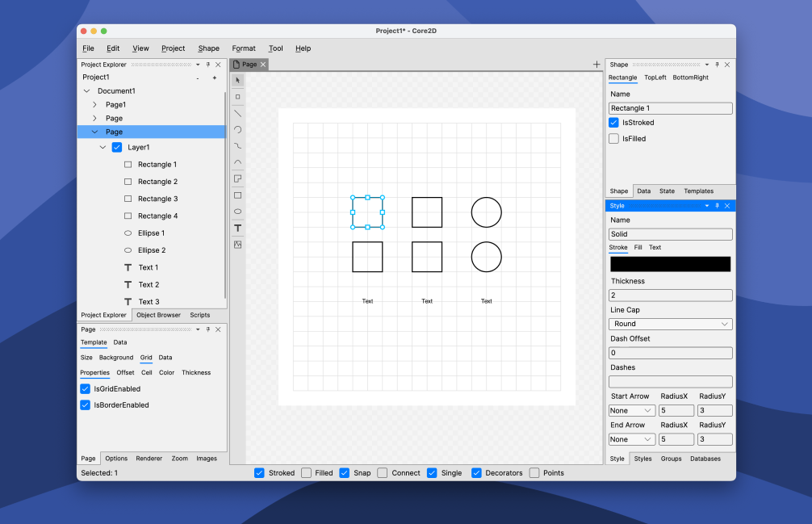Select the Image tool in toolbar

pos(237,245)
